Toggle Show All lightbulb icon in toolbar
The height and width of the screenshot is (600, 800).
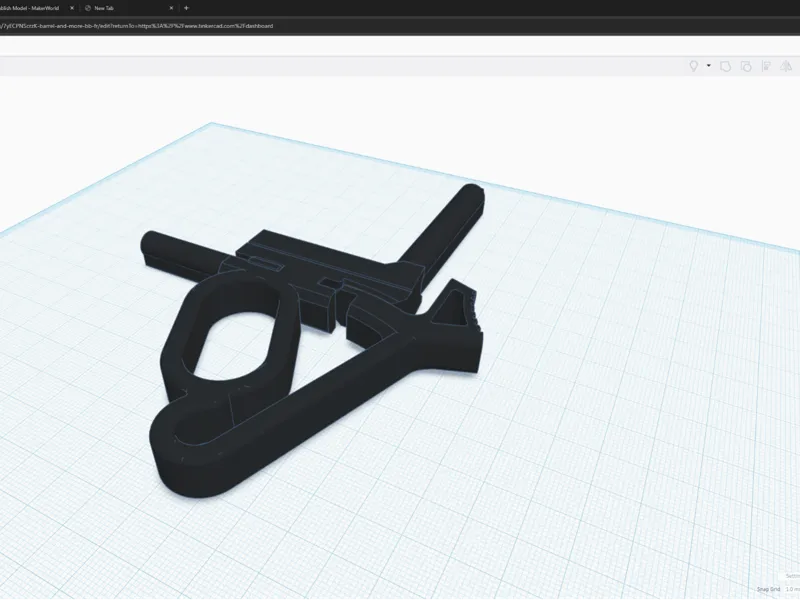click(x=693, y=66)
